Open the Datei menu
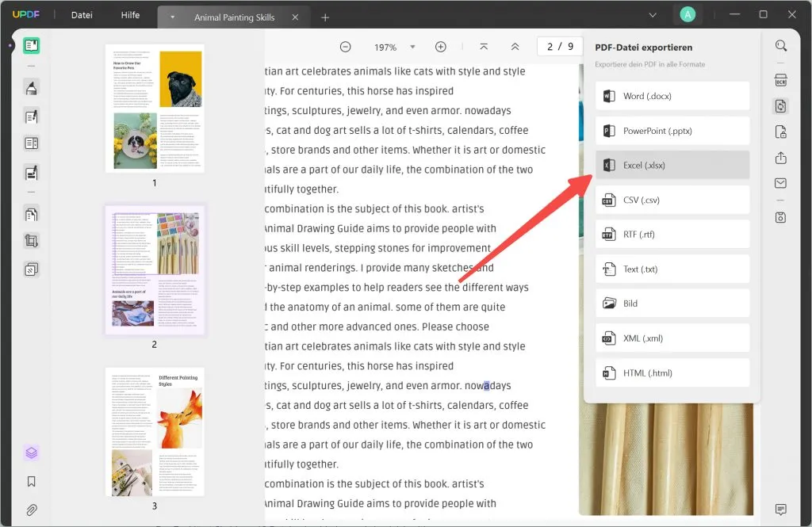This screenshot has height=527, width=812. [x=82, y=15]
